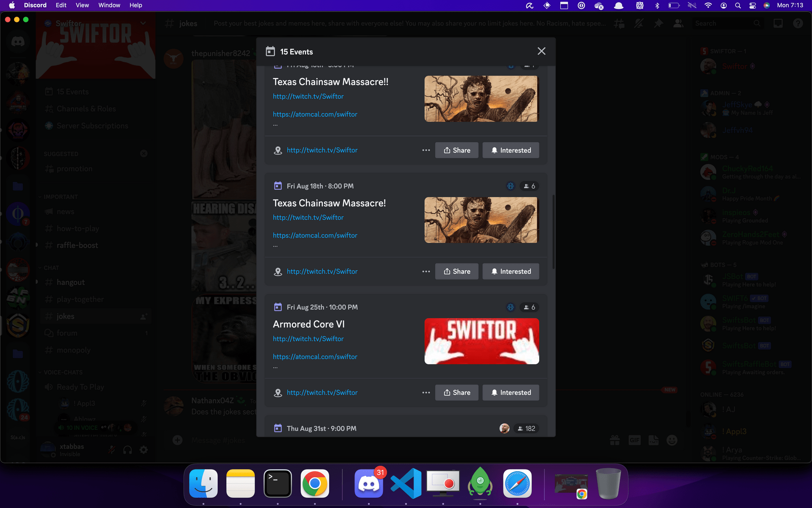Screen dimensions: 812x508
Task: Open more options for Texas Chainsaw Massacre!!
Action: (426, 150)
